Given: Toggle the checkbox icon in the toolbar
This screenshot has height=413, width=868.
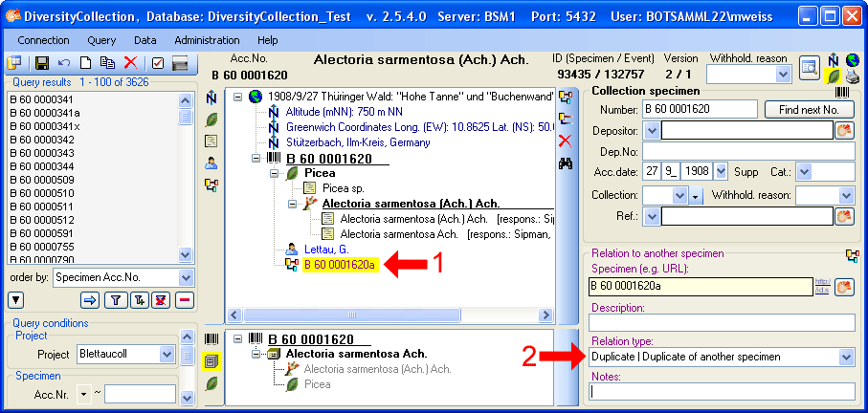Looking at the screenshot, I should [x=158, y=63].
